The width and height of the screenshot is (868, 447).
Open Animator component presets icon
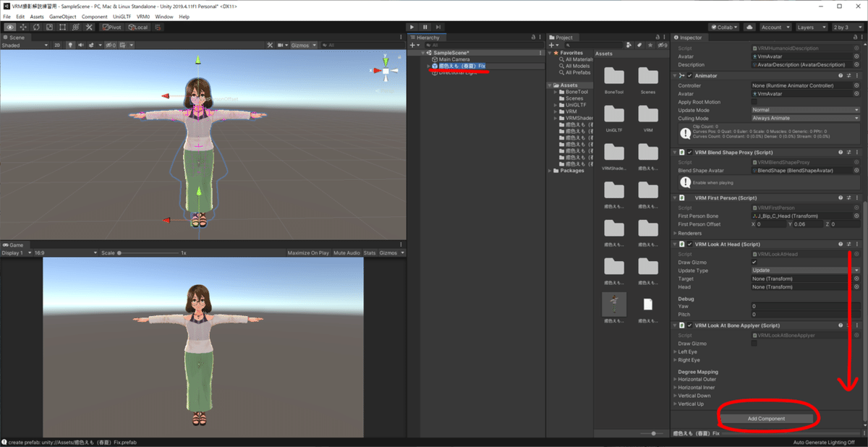tap(848, 75)
